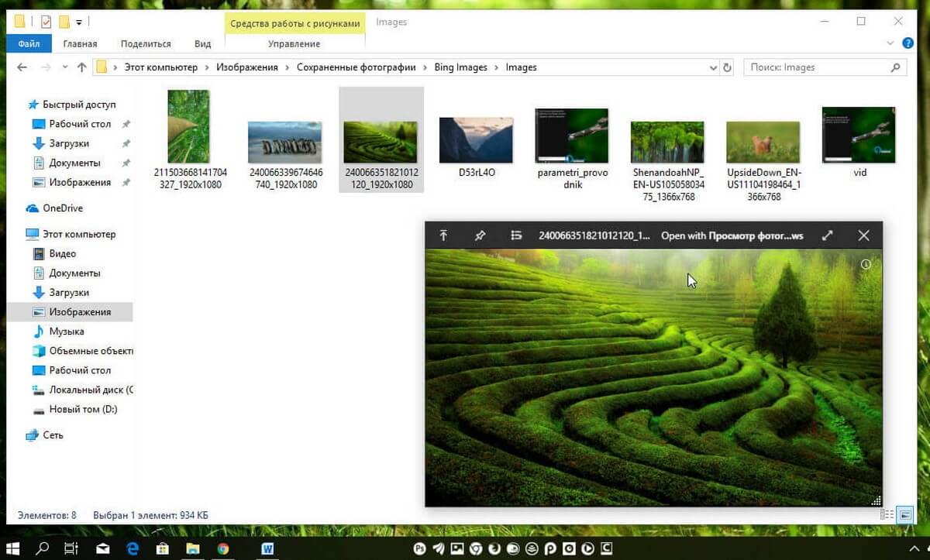Viewport: 930px width, 560px height.
Task: Open the Customize Quick Access Toolbar dropdown
Action: click(x=78, y=22)
